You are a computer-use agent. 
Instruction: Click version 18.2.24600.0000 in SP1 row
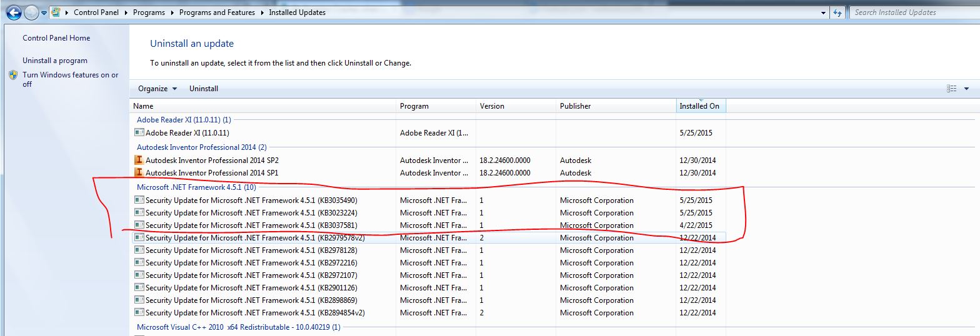[x=505, y=173]
